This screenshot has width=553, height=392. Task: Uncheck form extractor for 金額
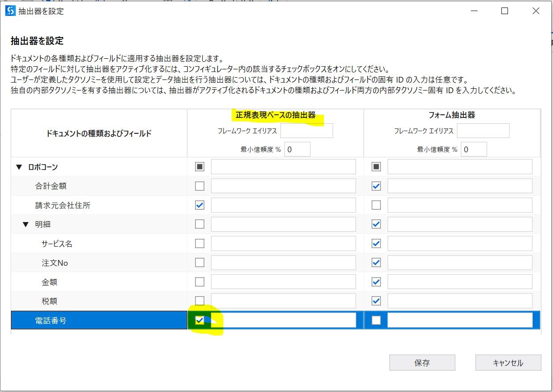pos(376,281)
